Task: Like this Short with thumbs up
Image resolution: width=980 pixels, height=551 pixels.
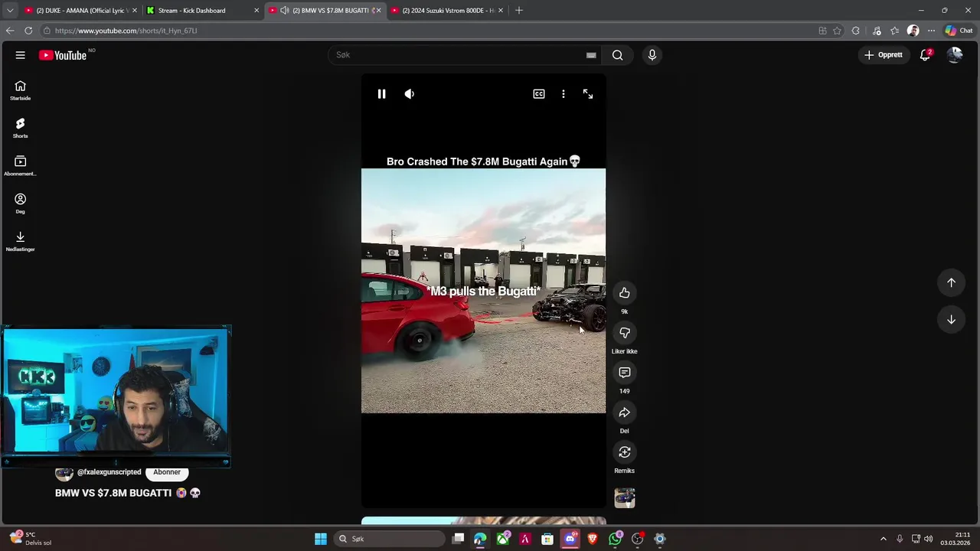Action: [625, 293]
